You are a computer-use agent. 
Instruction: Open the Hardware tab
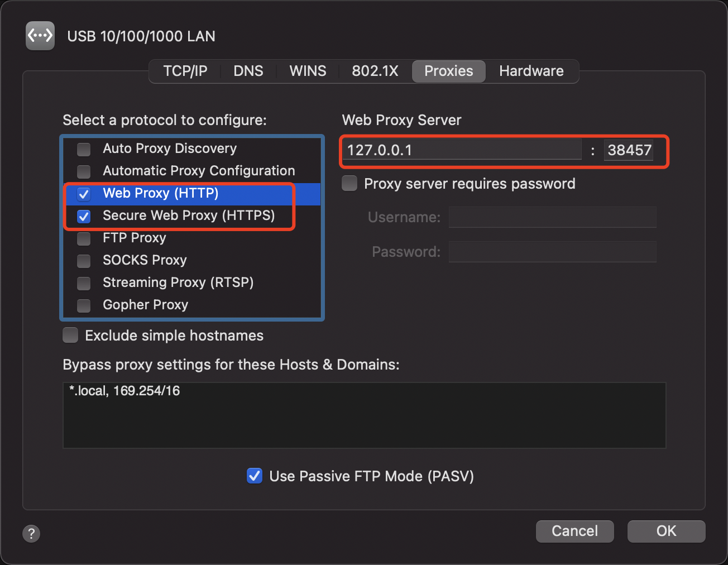point(531,71)
